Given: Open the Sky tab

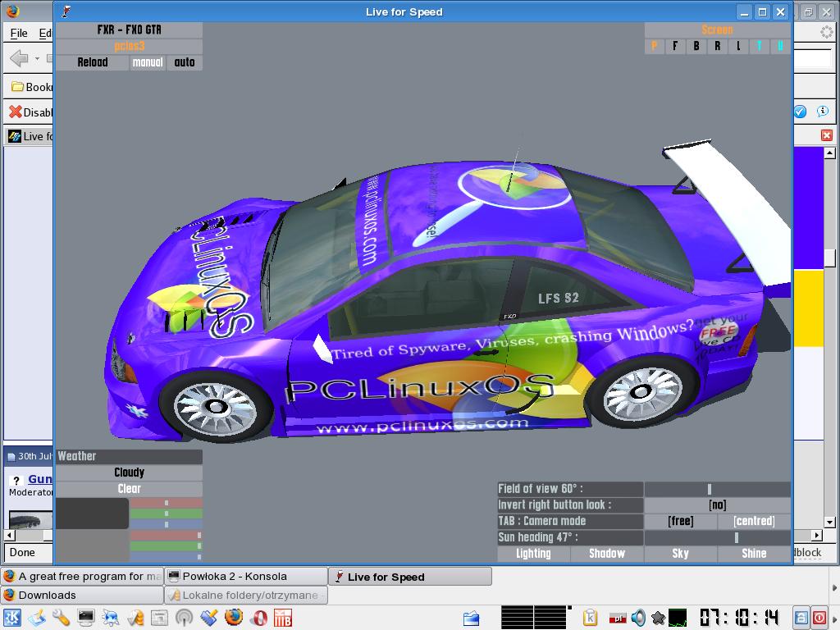Looking at the screenshot, I should point(680,554).
